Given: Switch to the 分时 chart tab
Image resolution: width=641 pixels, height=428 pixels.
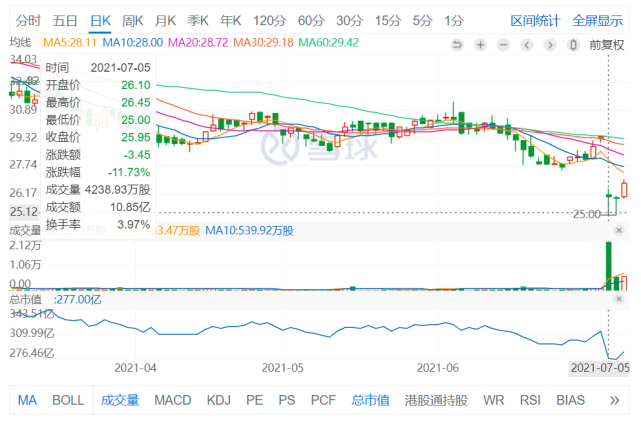Looking at the screenshot, I should (28, 20).
